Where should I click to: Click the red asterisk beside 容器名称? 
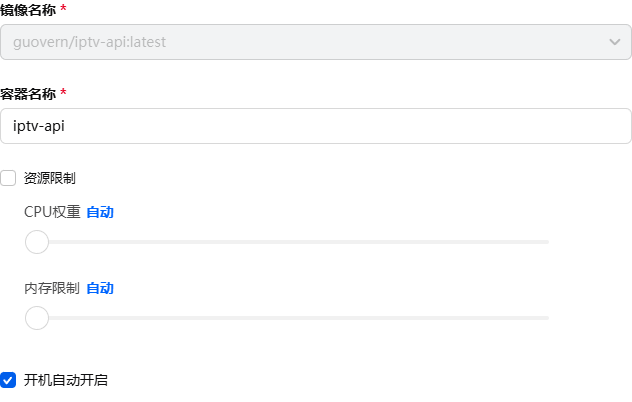[x=64, y=93]
